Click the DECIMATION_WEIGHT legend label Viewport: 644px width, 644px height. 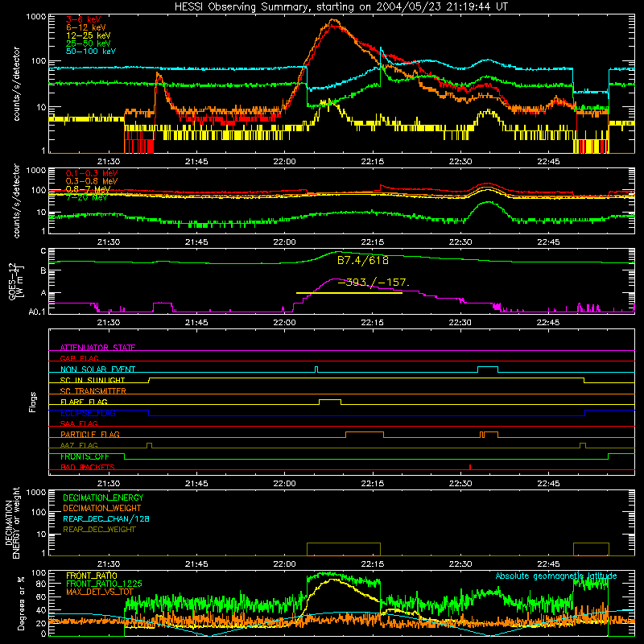pyautogui.click(x=101, y=509)
